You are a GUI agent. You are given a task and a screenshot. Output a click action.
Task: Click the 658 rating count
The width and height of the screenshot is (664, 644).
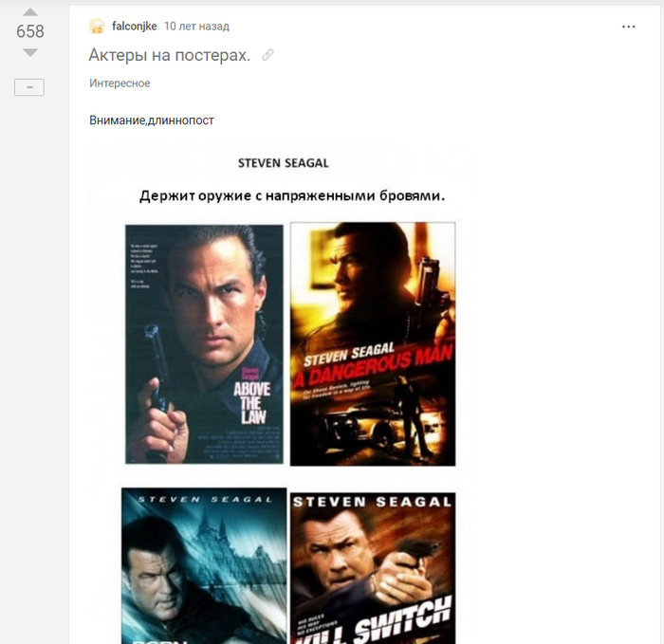30,31
